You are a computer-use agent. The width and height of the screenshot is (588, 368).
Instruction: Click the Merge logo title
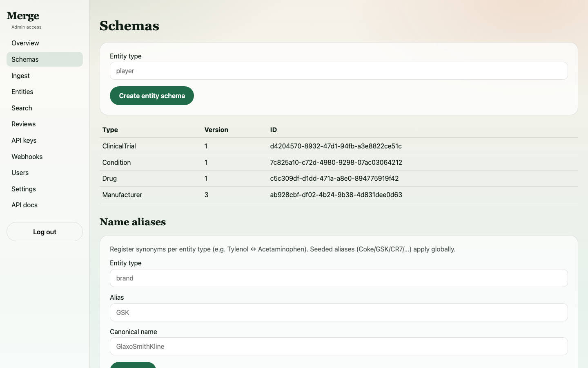[23, 16]
